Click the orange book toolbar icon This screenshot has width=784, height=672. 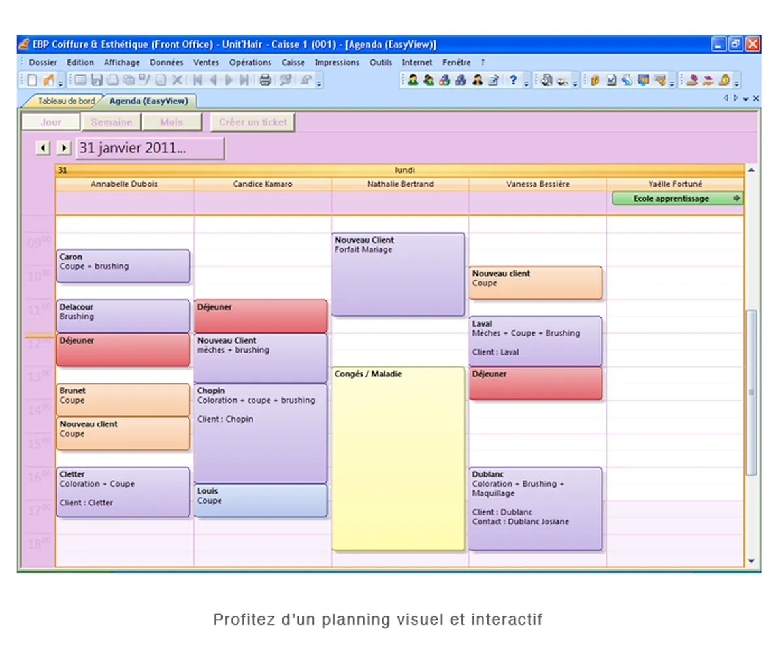(x=595, y=80)
